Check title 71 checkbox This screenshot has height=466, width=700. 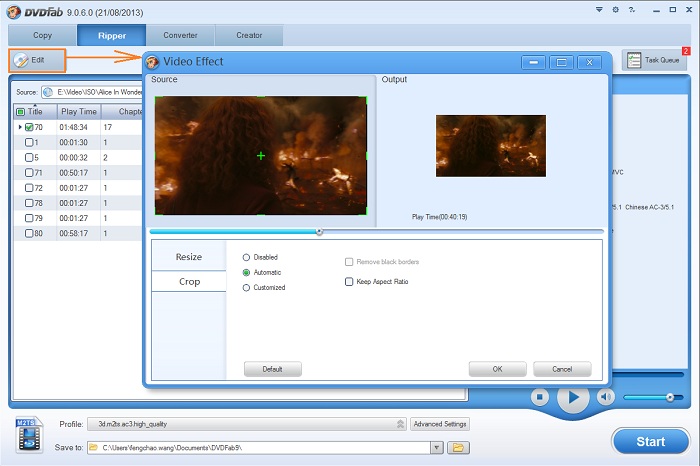[x=29, y=173]
